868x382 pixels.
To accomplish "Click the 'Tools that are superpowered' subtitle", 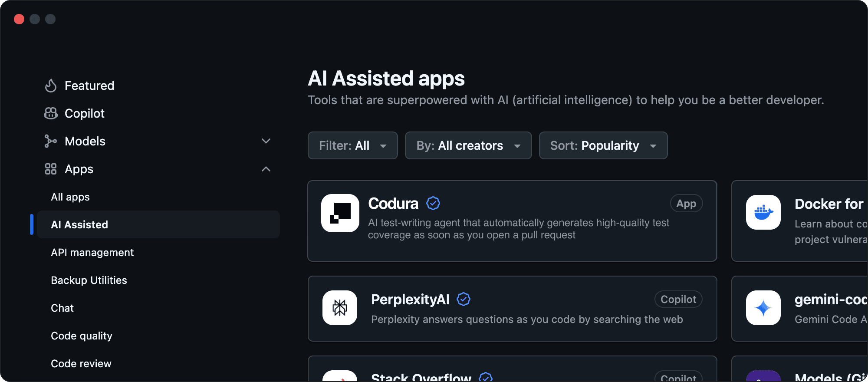I will [x=566, y=100].
